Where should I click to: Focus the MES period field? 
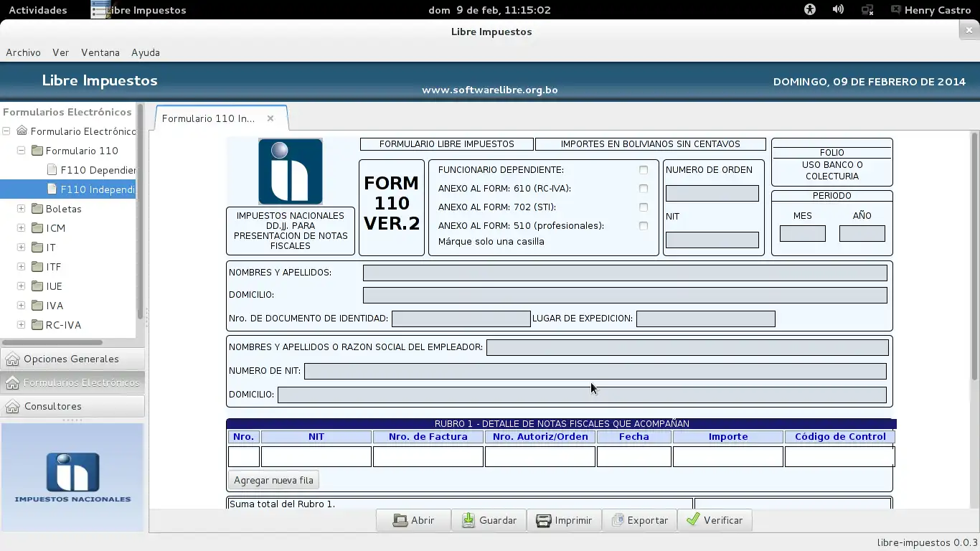[803, 233]
